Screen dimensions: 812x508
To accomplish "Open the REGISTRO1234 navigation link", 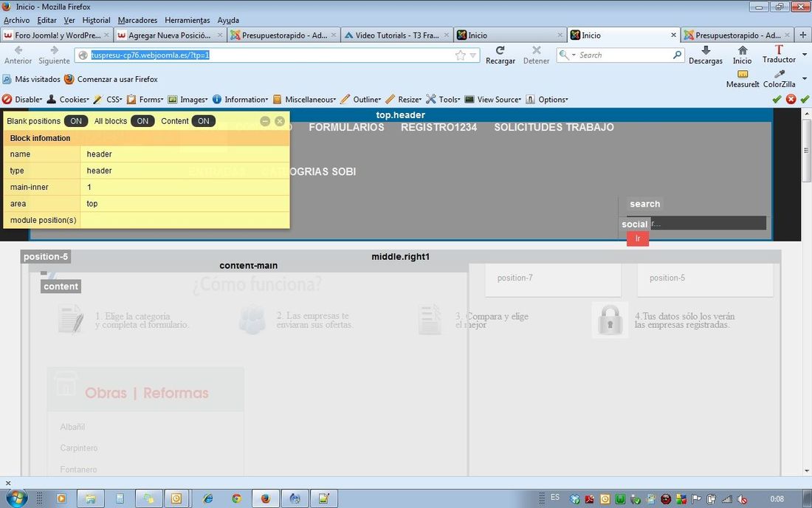I will (x=438, y=128).
